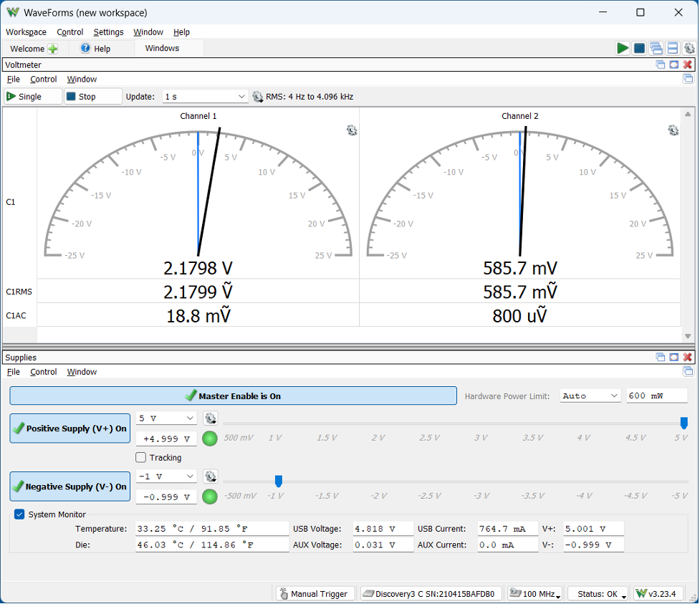Open Channel 2 gauge settings gear

(673, 130)
